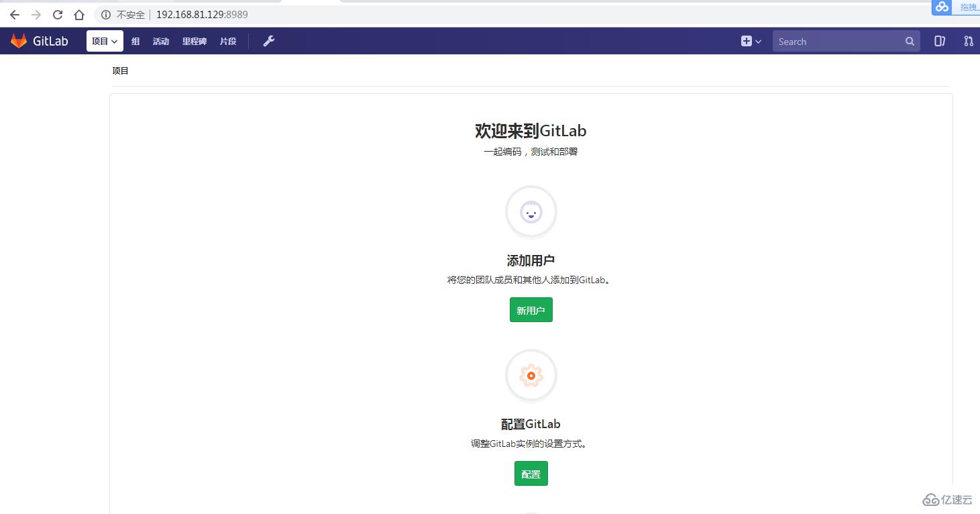Click the 添加用户 heading
Screen dimensions: 980x514
coord(531,261)
